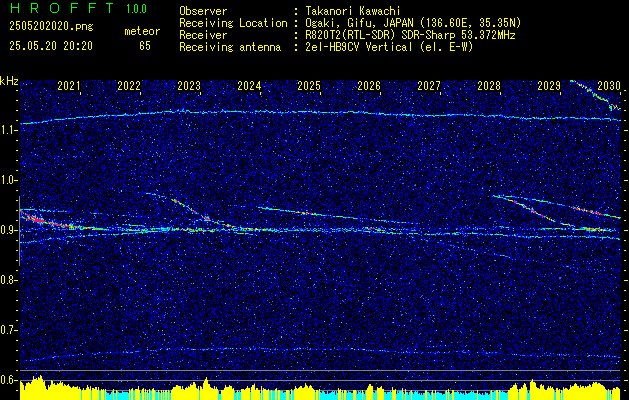Click the 'Receiver' field label
Viewport: 629px width, 400px height.
point(203,35)
